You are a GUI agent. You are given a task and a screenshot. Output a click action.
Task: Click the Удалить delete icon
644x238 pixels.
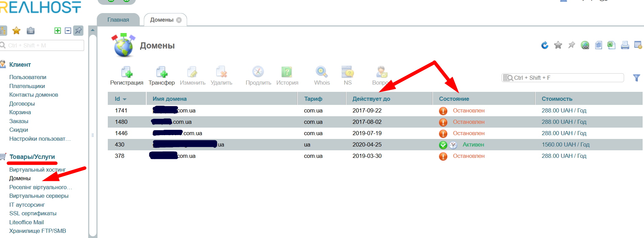click(221, 72)
